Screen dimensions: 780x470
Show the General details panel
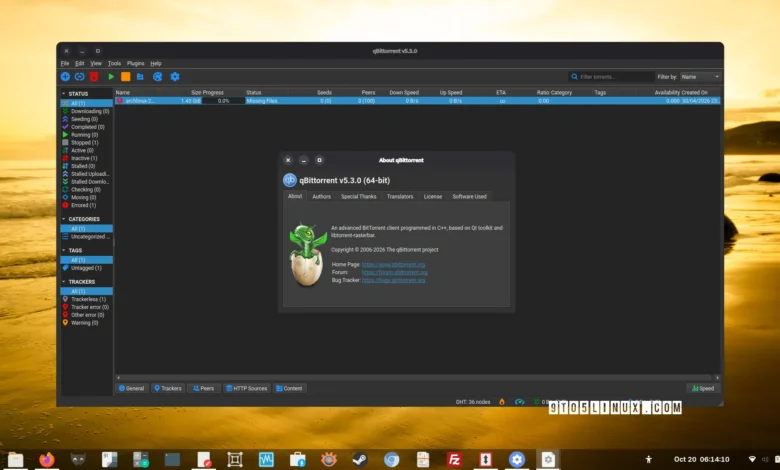point(131,388)
